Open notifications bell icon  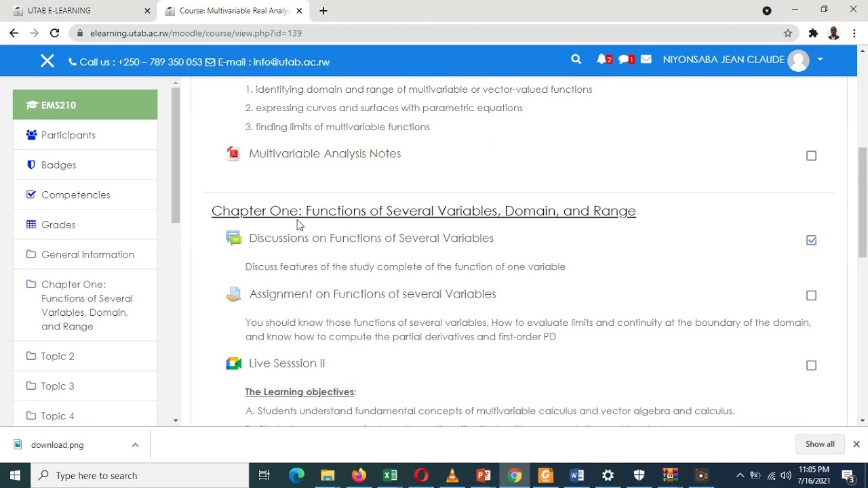click(x=601, y=60)
